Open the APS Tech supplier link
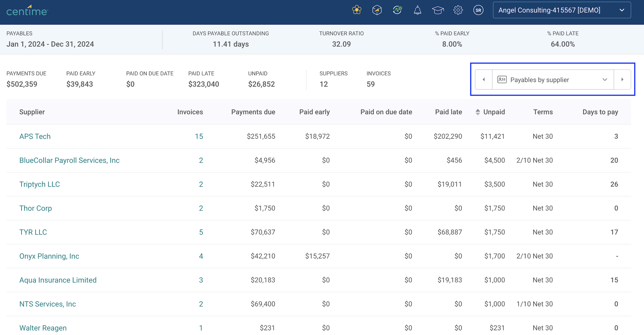Screen dimensions: 644x335 [35, 136]
